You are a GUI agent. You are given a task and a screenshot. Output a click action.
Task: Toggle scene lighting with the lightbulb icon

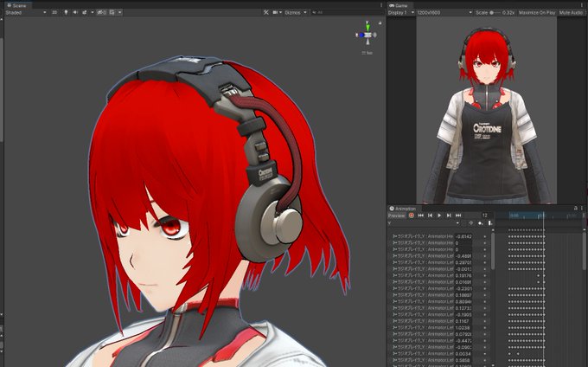pyautogui.click(x=66, y=12)
